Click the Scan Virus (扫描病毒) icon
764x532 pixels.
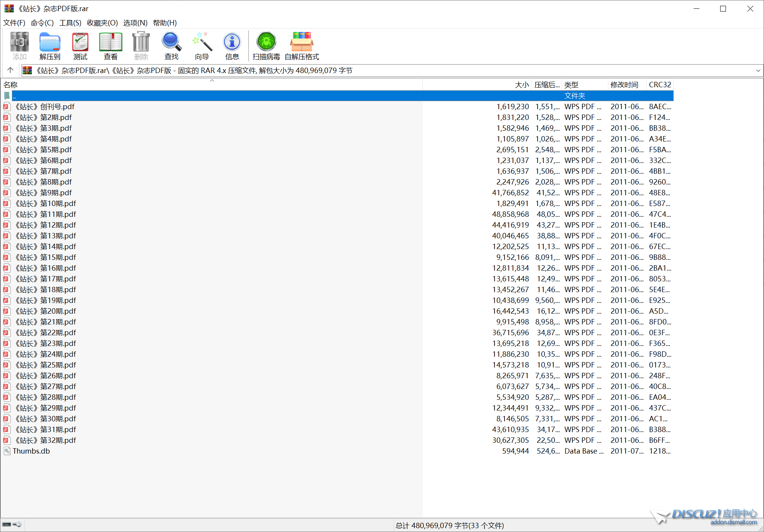point(266,46)
